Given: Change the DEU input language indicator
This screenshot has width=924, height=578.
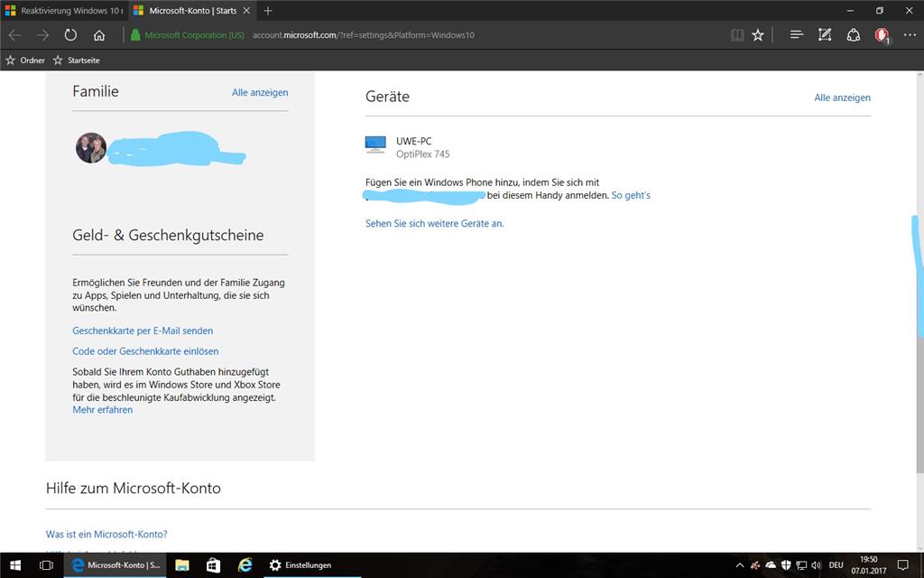Looking at the screenshot, I should tap(836, 565).
